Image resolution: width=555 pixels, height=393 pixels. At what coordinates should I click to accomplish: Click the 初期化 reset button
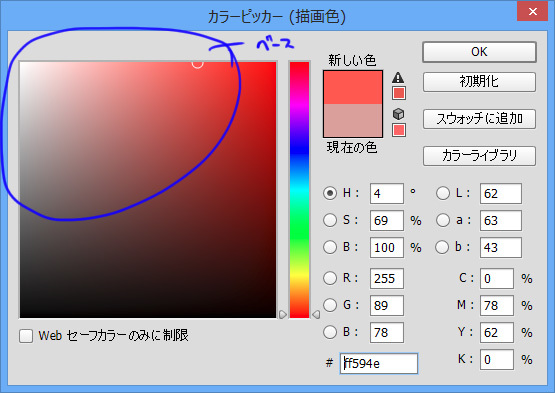tap(479, 82)
